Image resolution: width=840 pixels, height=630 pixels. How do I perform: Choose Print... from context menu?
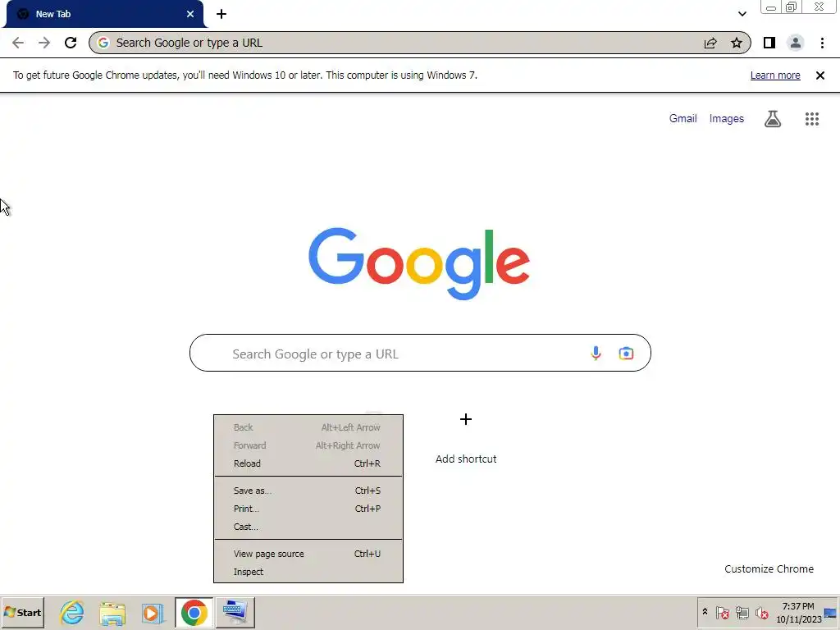pos(308,509)
